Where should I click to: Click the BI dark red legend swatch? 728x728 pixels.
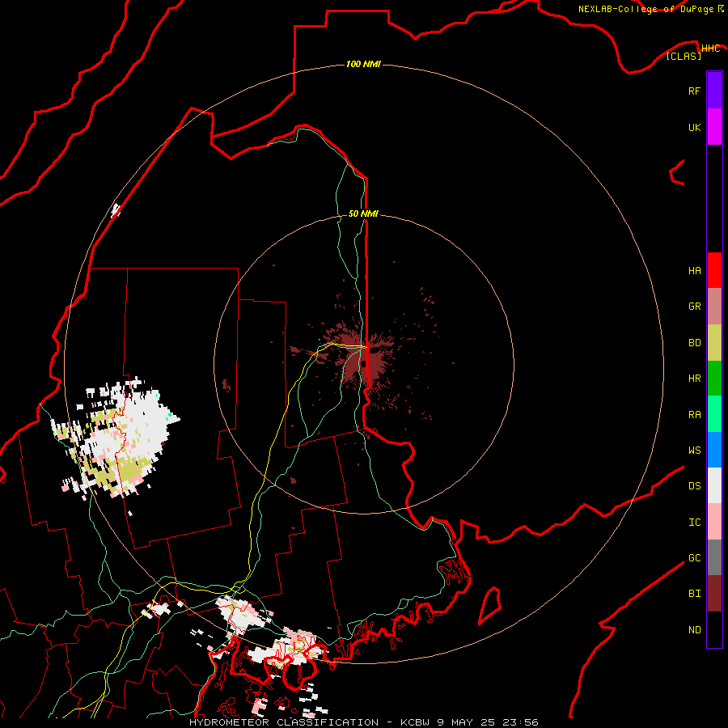pyautogui.click(x=714, y=594)
